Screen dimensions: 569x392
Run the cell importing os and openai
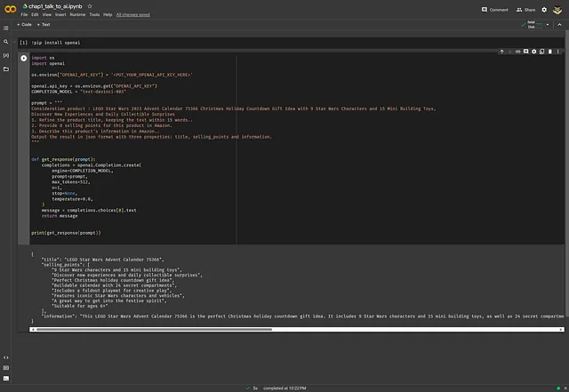click(x=24, y=58)
